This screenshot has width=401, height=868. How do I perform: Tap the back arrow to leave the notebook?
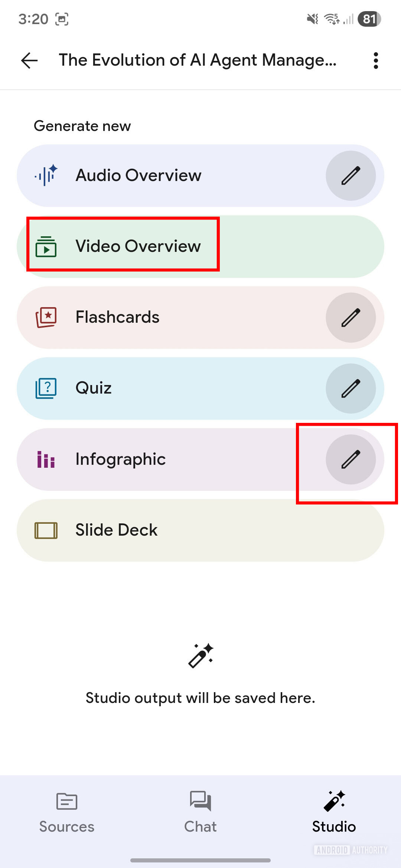(29, 60)
